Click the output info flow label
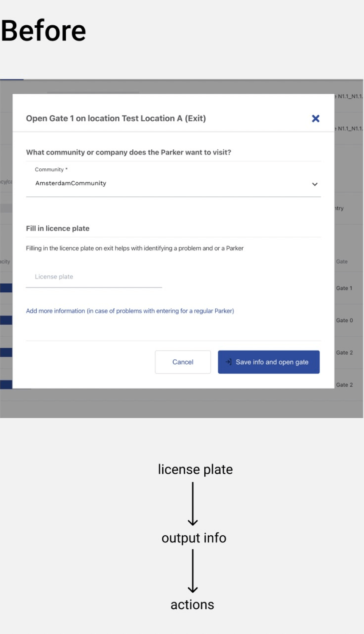 (194, 538)
